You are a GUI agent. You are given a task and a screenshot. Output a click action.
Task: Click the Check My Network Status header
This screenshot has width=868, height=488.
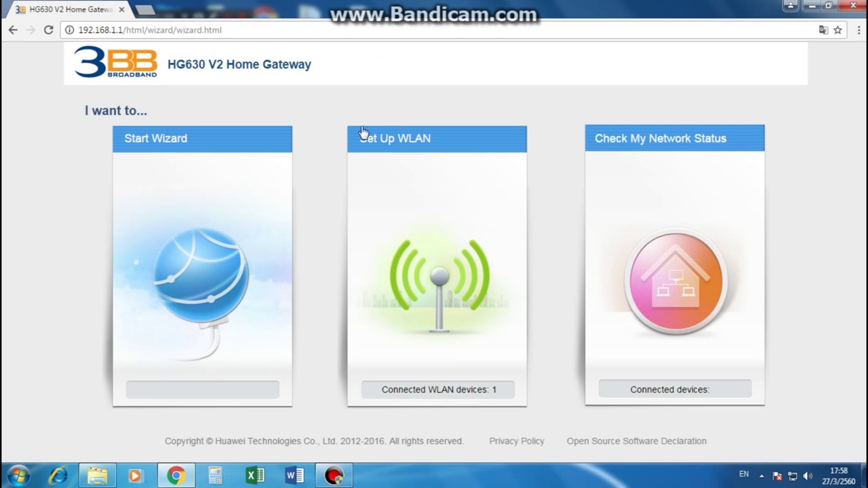click(675, 138)
